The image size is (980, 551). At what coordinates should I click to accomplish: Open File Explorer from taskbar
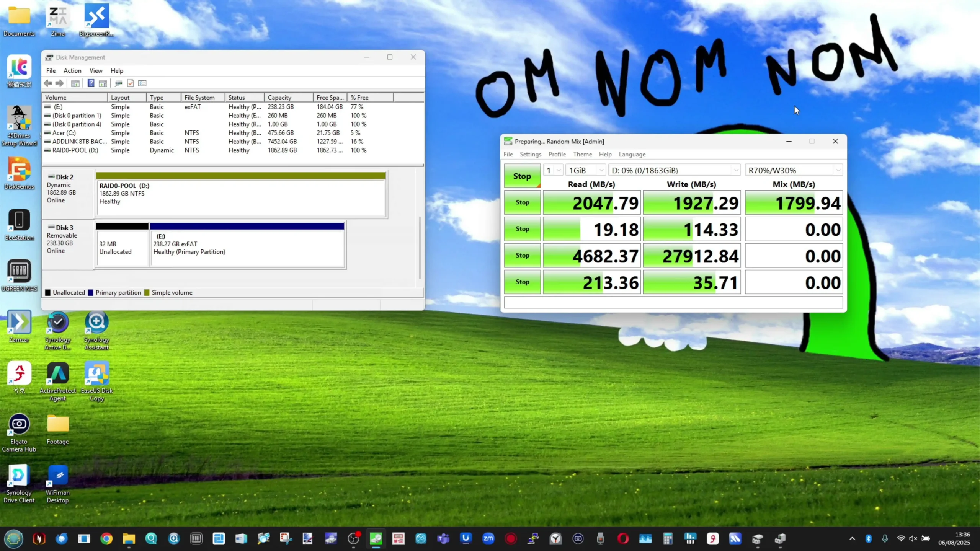pyautogui.click(x=129, y=539)
